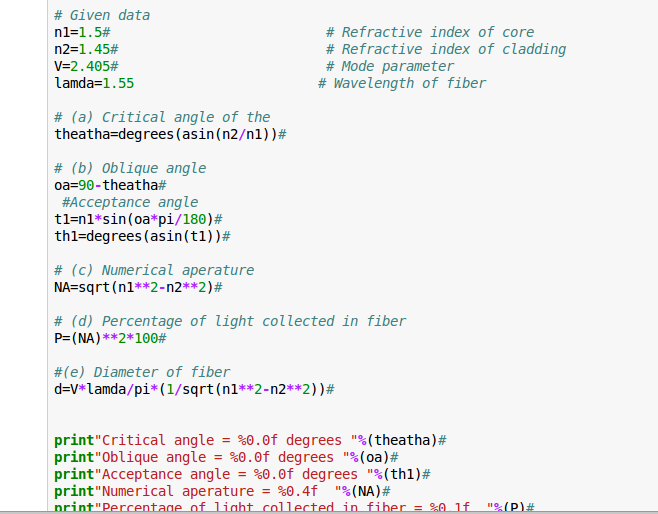Click the d=V*lamda/pi diameter formula line

click(194, 389)
